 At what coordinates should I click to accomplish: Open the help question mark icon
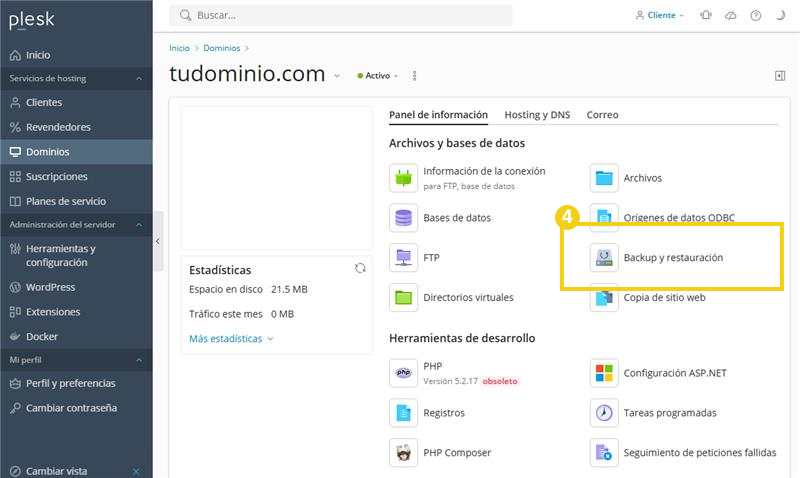tap(756, 15)
